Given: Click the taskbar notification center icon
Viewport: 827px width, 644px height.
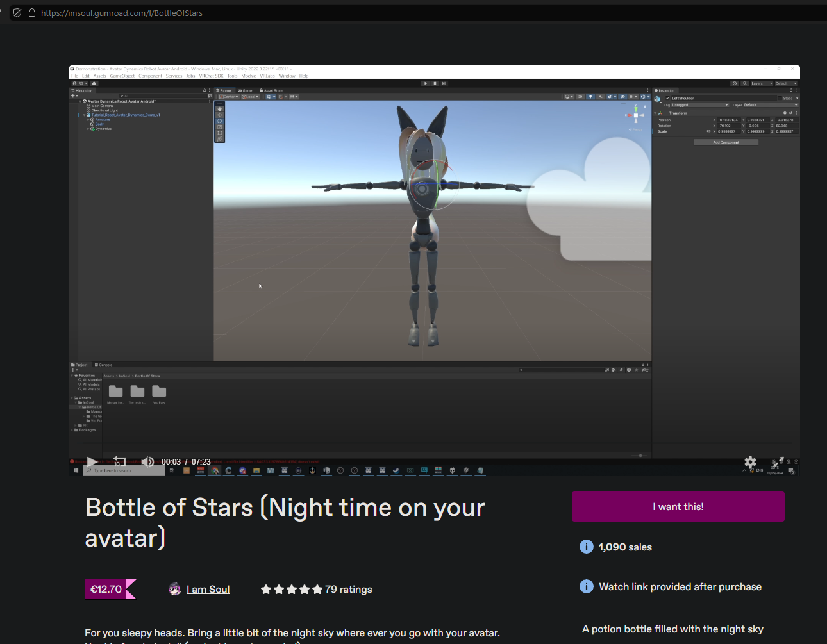Looking at the screenshot, I should pyautogui.click(x=792, y=471).
